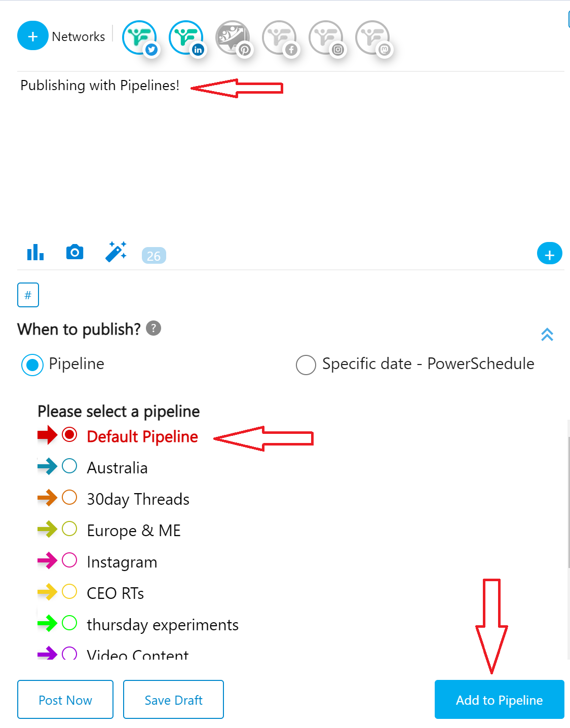The height and width of the screenshot is (728, 570).
Task: Choose Specific date - PowerSchedule option
Action: [x=415, y=364]
